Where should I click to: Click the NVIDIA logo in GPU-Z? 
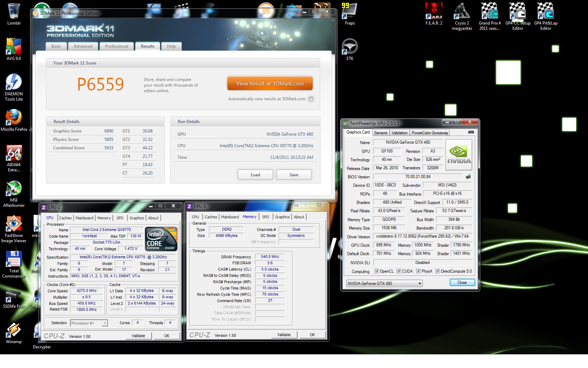[x=459, y=155]
